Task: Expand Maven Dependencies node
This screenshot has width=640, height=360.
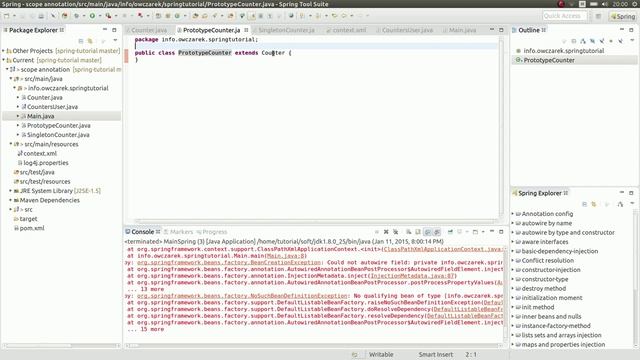Action: 11,200
